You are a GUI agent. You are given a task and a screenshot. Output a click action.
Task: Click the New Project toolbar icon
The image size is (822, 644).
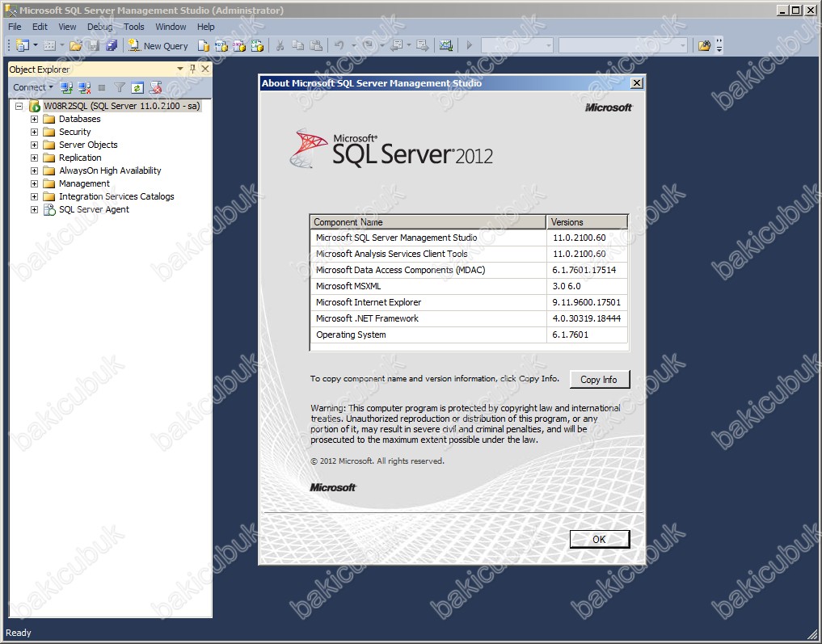pos(22,45)
